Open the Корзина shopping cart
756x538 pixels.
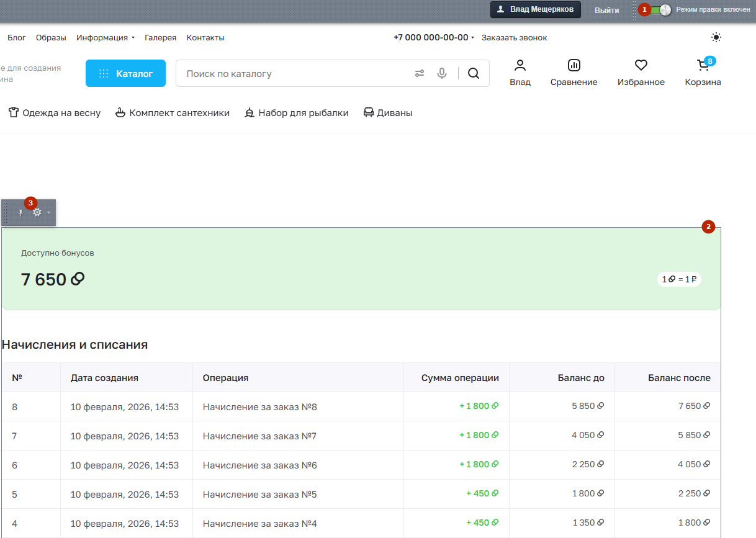coord(703,73)
